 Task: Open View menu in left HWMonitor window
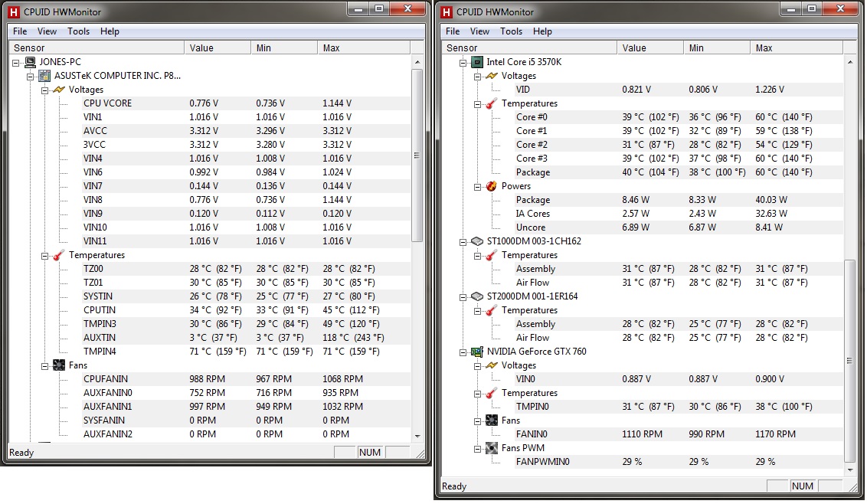click(47, 31)
